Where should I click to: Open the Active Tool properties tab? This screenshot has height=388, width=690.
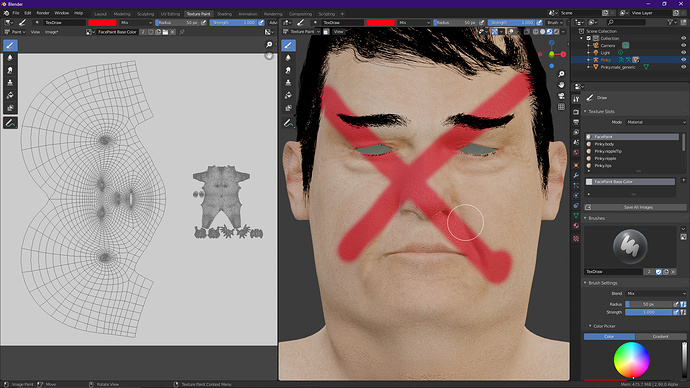point(576,100)
